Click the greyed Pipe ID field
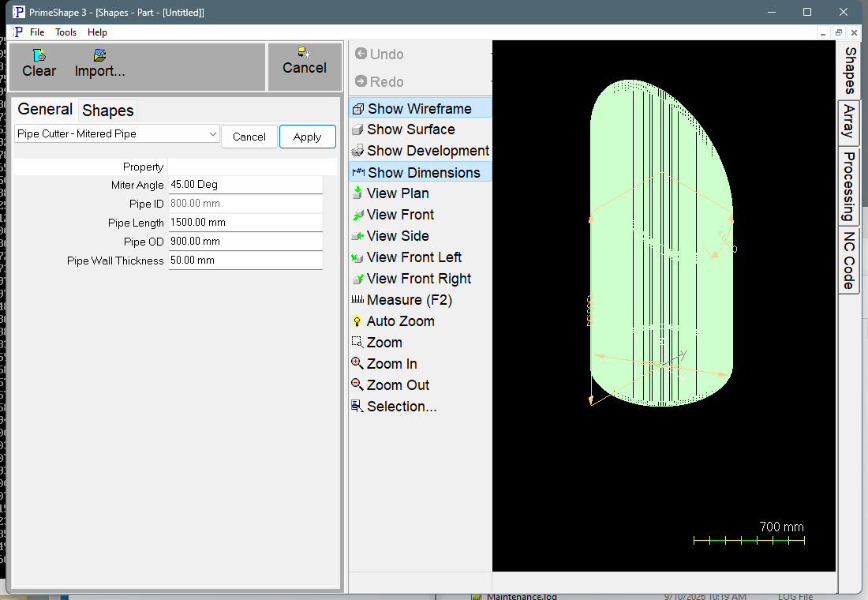The width and height of the screenshot is (868, 600). coord(245,204)
